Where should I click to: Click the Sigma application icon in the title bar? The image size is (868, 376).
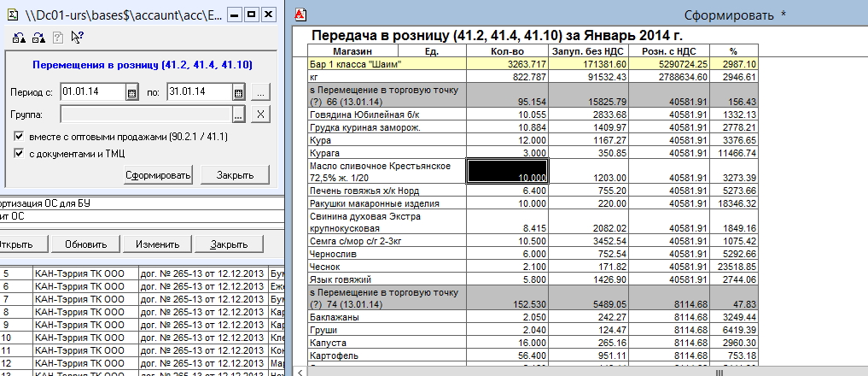[x=12, y=15]
